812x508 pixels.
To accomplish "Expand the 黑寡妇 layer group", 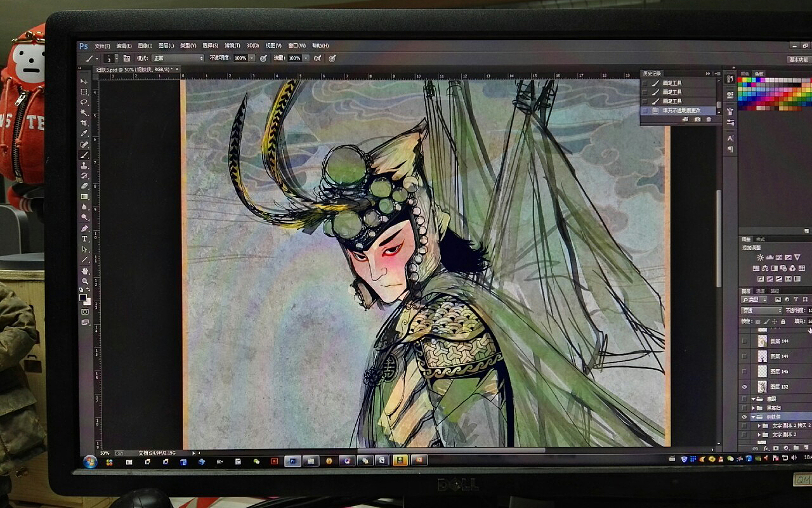I will point(753,408).
